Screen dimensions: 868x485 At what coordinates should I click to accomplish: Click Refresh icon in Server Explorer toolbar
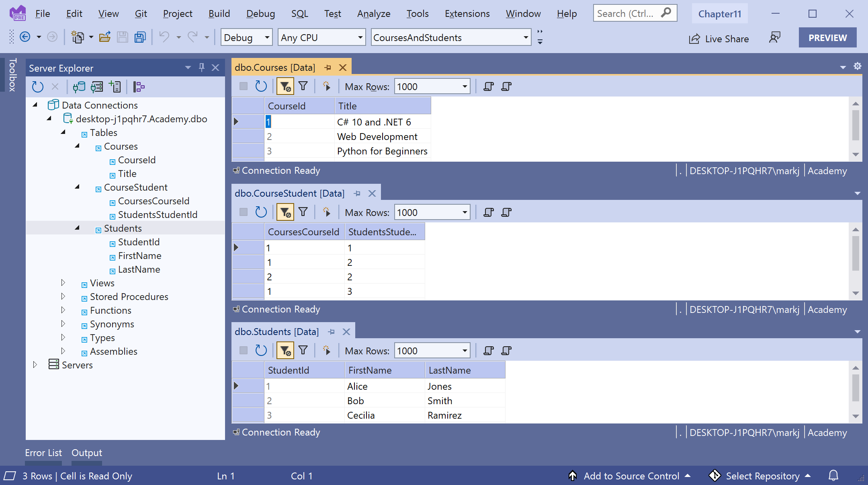point(38,86)
